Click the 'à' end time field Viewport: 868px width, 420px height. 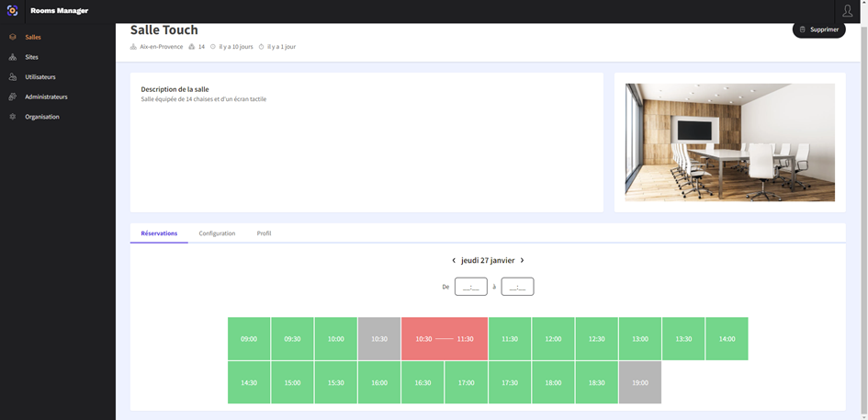517,287
